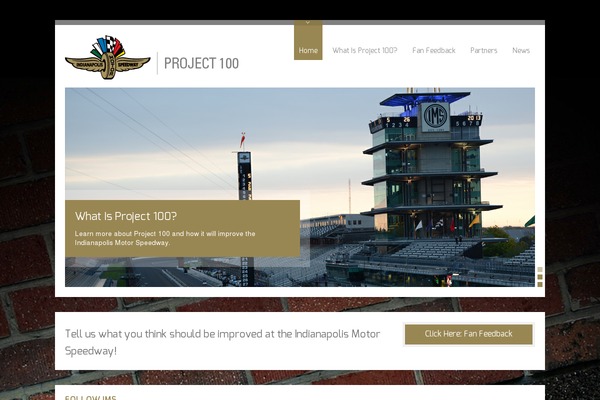Click the What Is Project 100? slide heading
The image size is (600, 400).
(126, 216)
